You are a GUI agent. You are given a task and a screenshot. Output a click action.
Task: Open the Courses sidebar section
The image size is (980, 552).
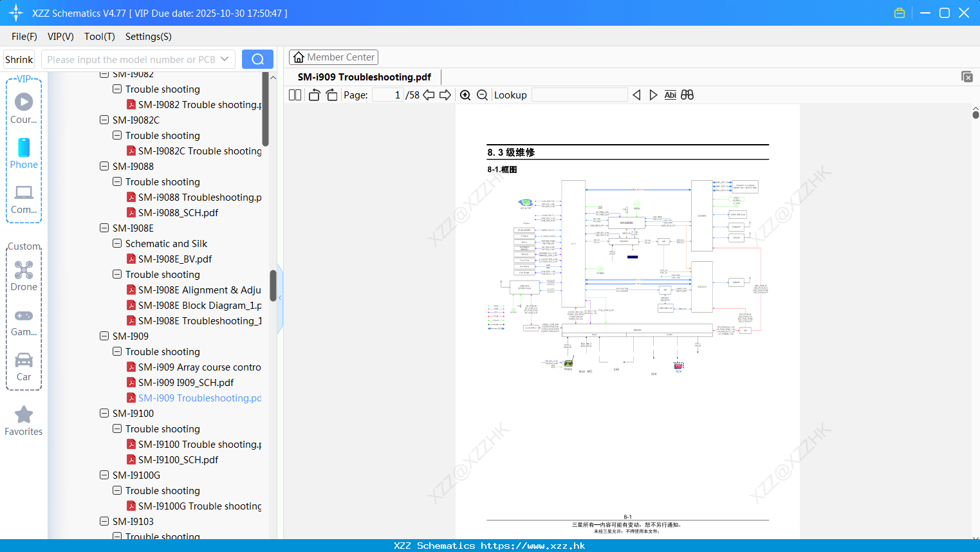pyautogui.click(x=24, y=108)
